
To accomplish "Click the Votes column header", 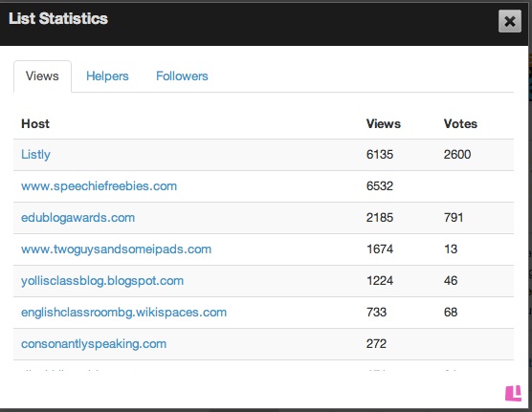I will 460,123.
